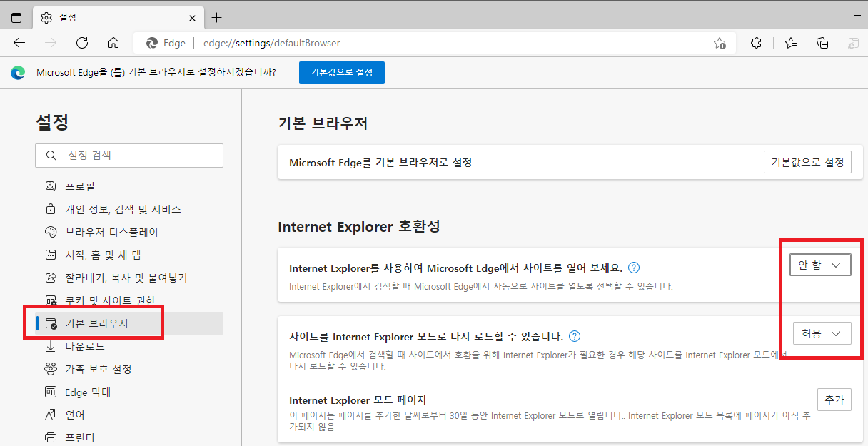The height and width of the screenshot is (446, 868).
Task: Open the favorites list icon
Action: pyautogui.click(x=791, y=43)
